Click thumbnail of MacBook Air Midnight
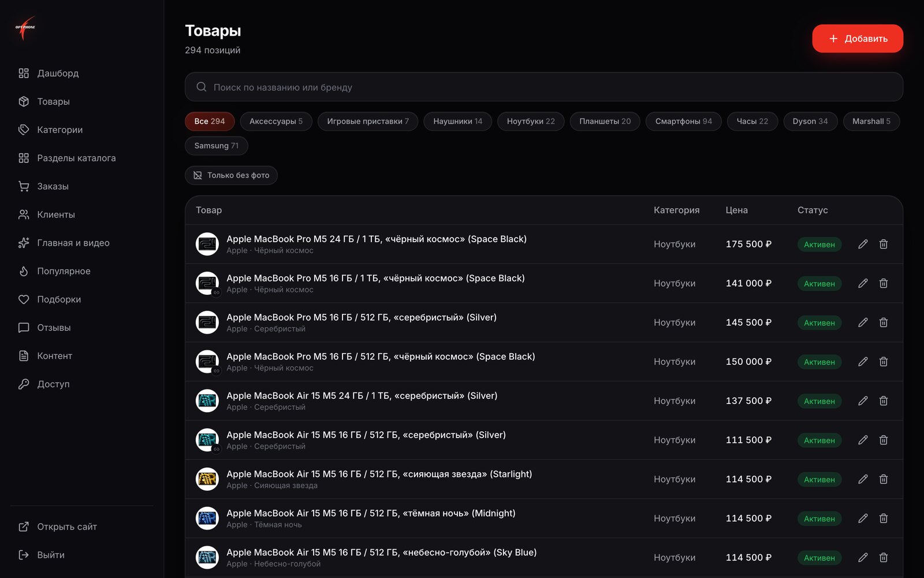The width and height of the screenshot is (924, 578). click(207, 518)
